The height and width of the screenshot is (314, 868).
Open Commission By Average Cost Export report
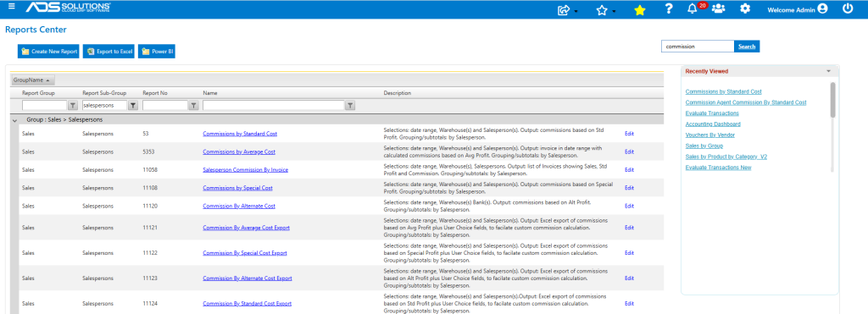pos(247,228)
